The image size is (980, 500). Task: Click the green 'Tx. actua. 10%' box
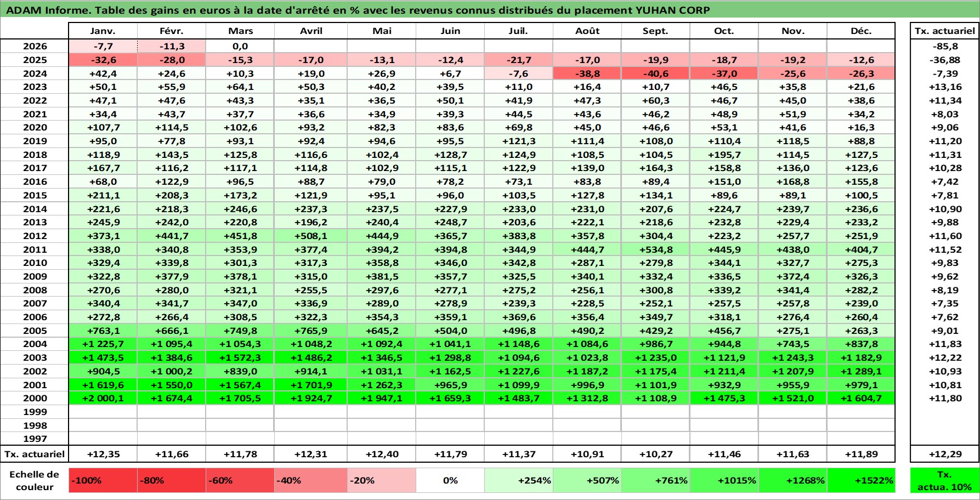(x=944, y=480)
